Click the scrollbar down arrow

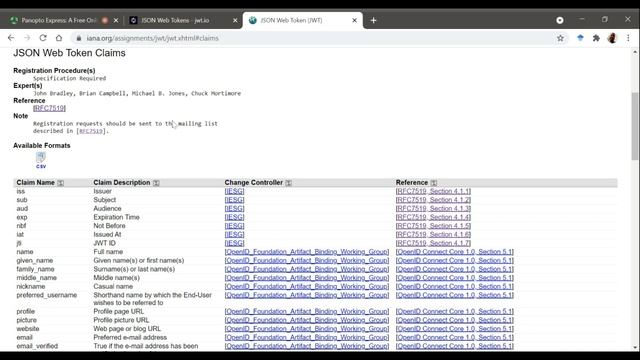pyautogui.click(x=635, y=347)
